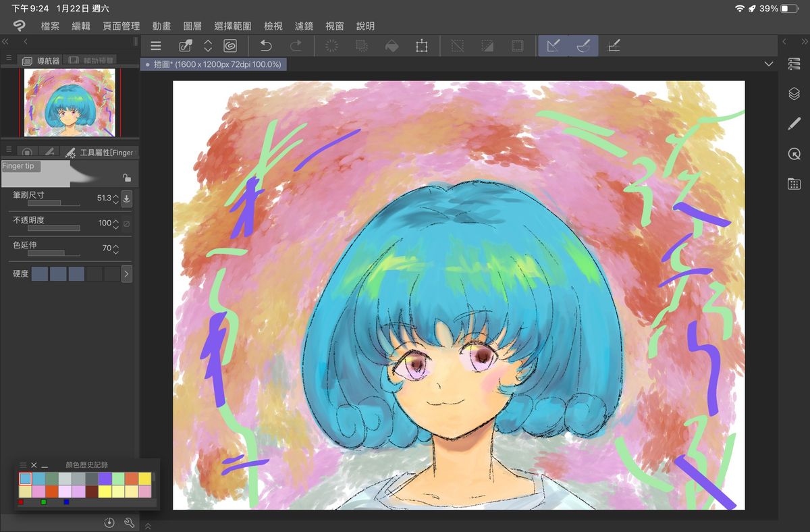Click the redo arrow

(296, 46)
